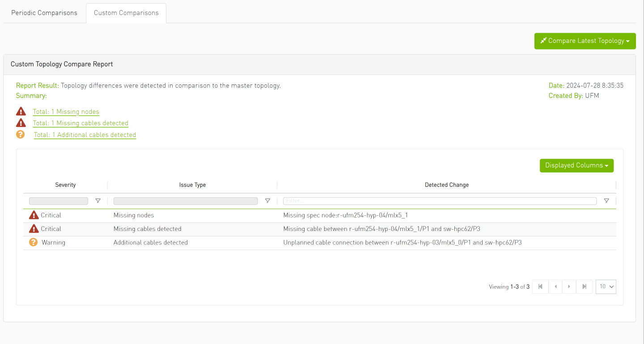Click the previous page arrow icon
This screenshot has height=344, width=644.
click(x=555, y=286)
